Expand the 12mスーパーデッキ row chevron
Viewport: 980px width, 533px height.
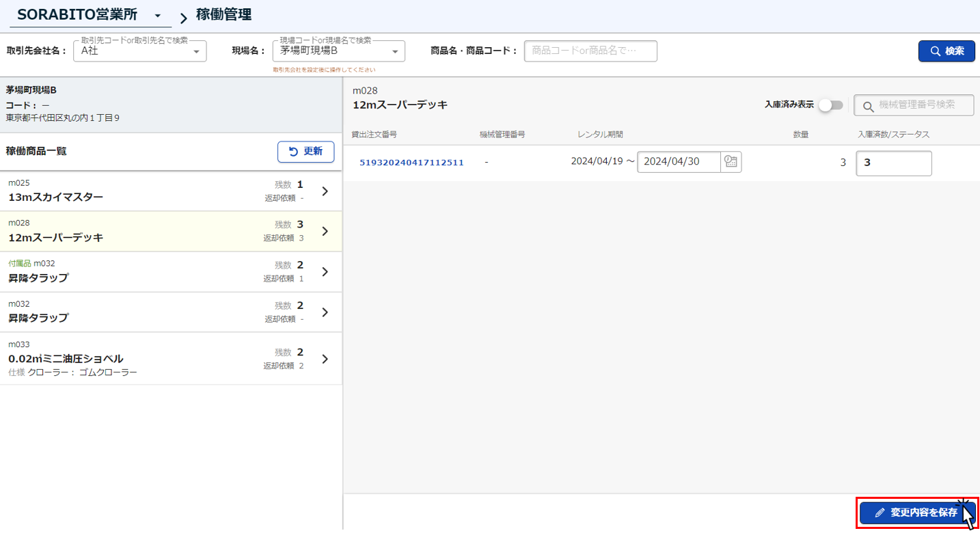pyautogui.click(x=325, y=232)
